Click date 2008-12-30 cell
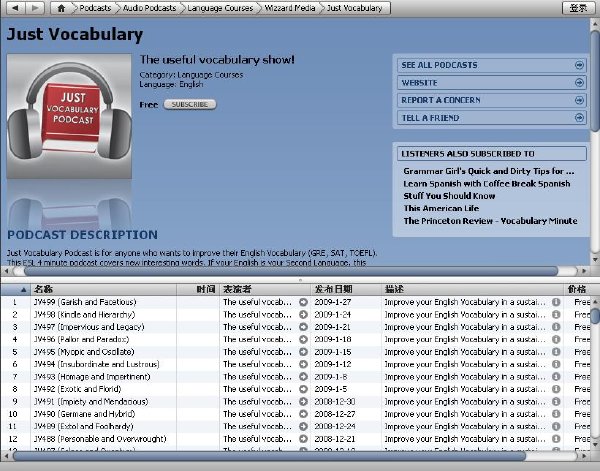Image resolution: width=600 pixels, height=471 pixels. coord(335,402)
